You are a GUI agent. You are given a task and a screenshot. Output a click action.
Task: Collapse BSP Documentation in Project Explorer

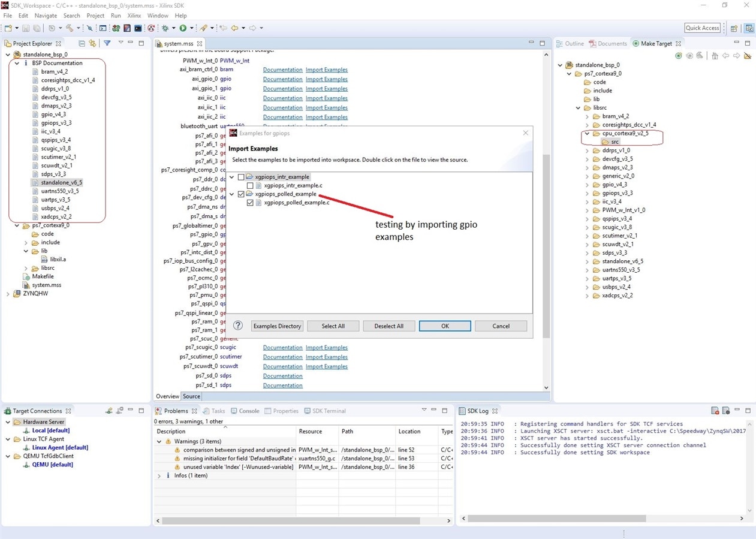(17, 63)
